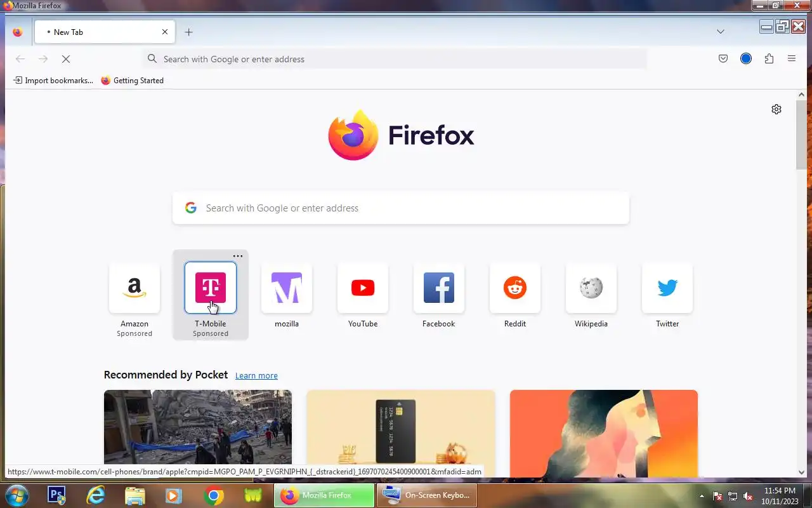Click the scrollbar up arrow
The image size is (812, 508).
[801, 95]
